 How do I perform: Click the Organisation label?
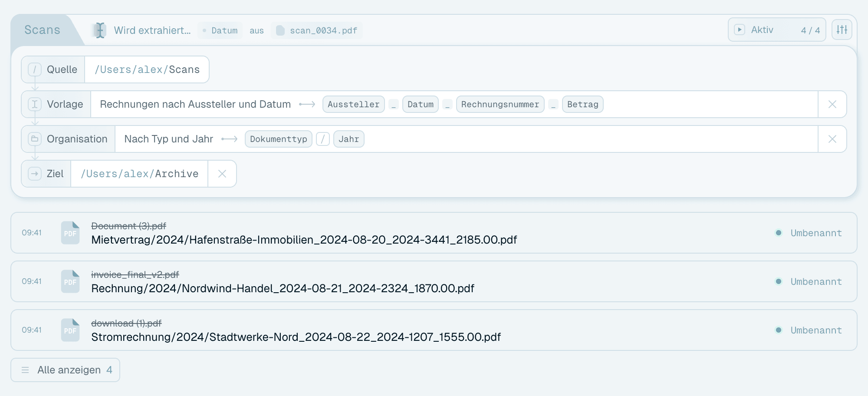pos(77,139)
